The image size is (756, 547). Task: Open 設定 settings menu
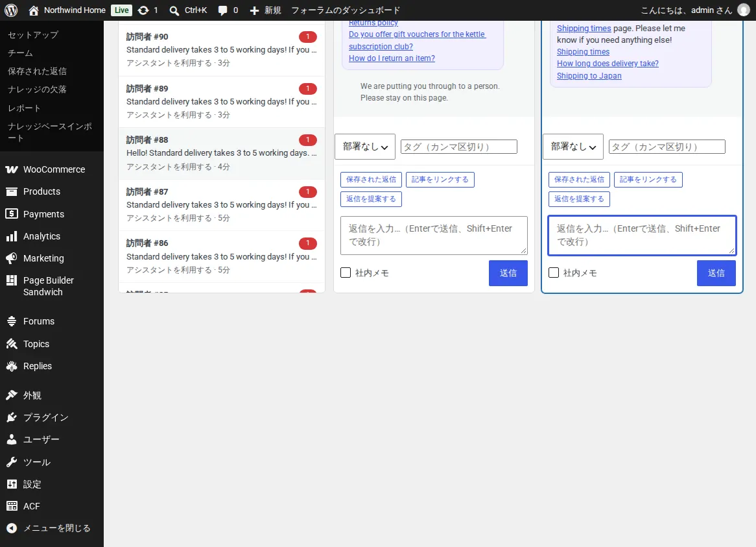tap(52, 484)
